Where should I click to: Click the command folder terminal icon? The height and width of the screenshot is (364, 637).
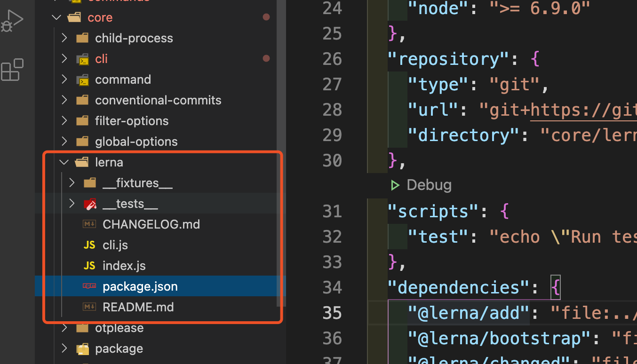tap(82, 80)
